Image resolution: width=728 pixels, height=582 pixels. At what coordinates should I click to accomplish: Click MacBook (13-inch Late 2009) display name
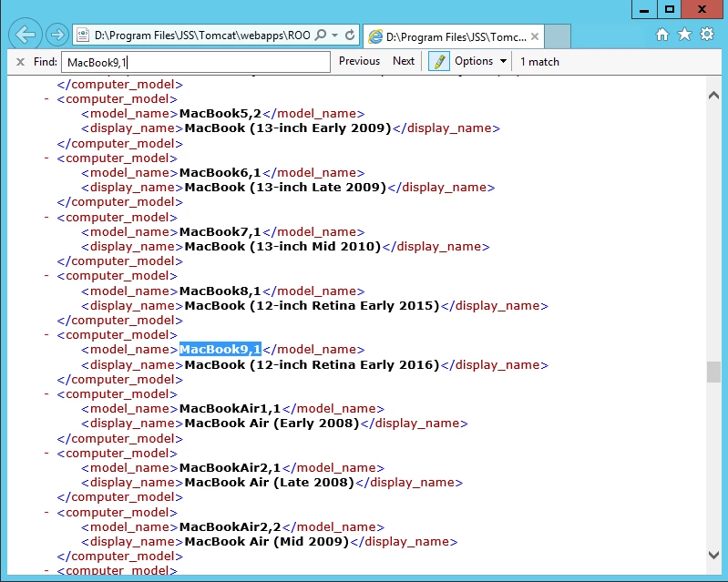click(x=285, y=188)
